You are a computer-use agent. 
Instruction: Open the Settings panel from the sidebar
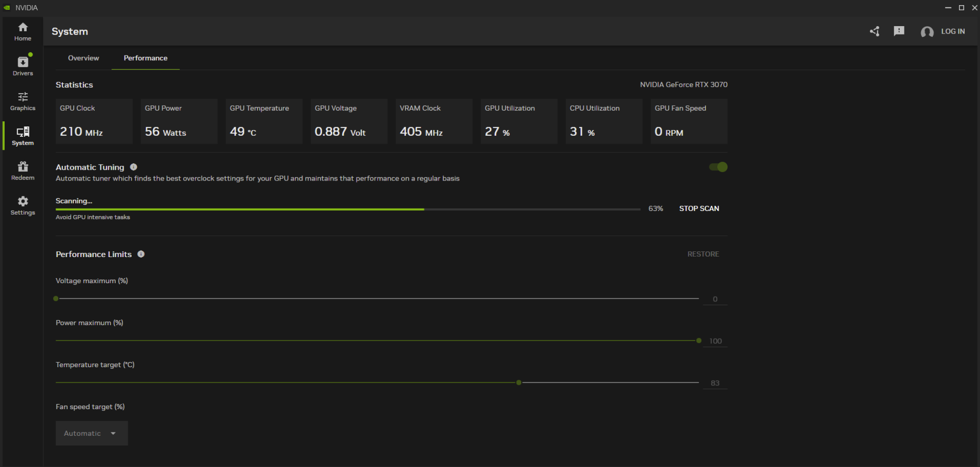point(22,205)
